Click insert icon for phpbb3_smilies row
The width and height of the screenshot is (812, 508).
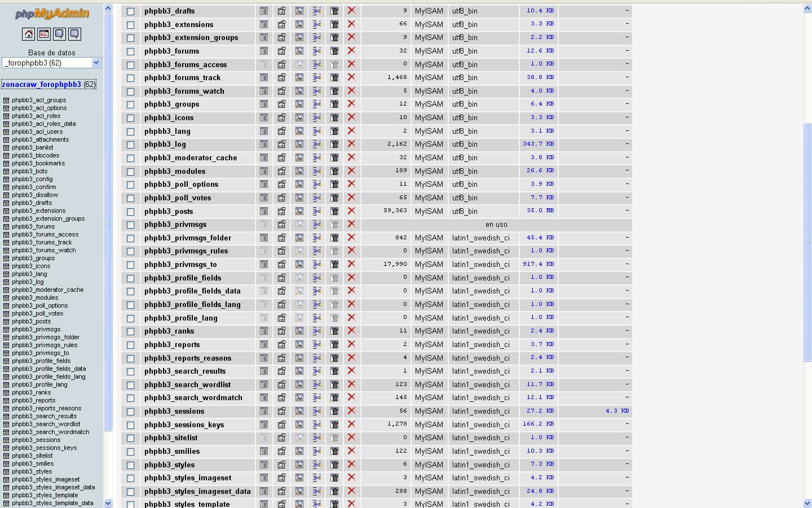tap(317, 451)
